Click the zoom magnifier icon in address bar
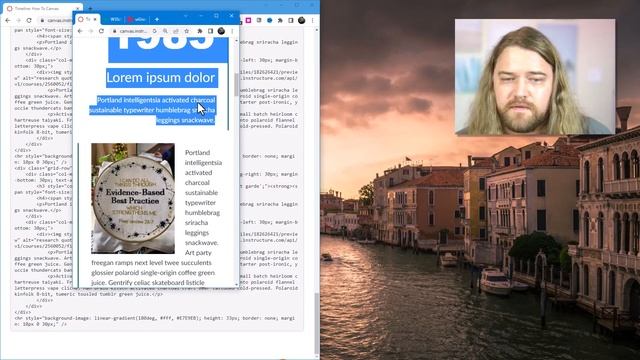Screen dimensions: 640x360 click(x=165, y=31)
